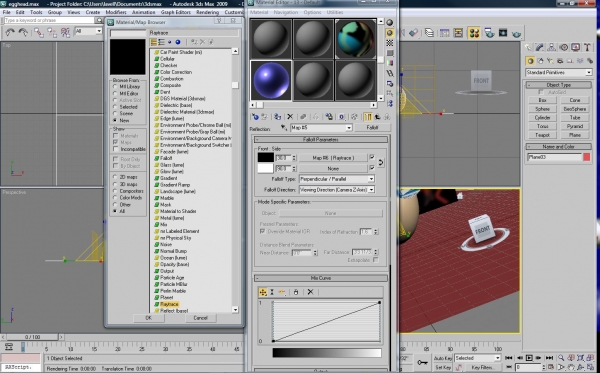The height and width of the screenshot is (373, 600).
Task: Open the Layer Manager icon
Action: pos(429,33)
